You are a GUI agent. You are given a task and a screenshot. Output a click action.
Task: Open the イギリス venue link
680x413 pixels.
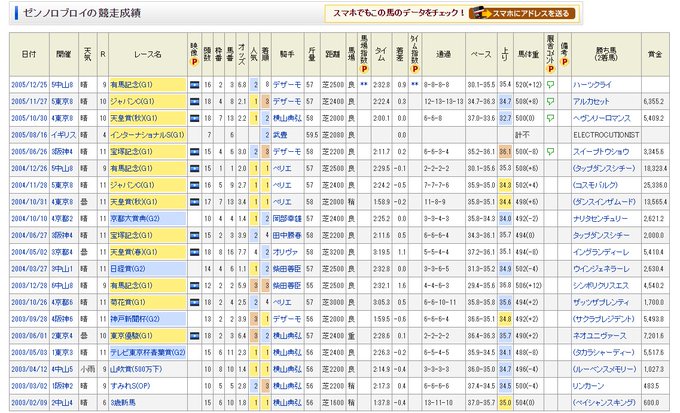pyautogui.click(x=64, y=135)
